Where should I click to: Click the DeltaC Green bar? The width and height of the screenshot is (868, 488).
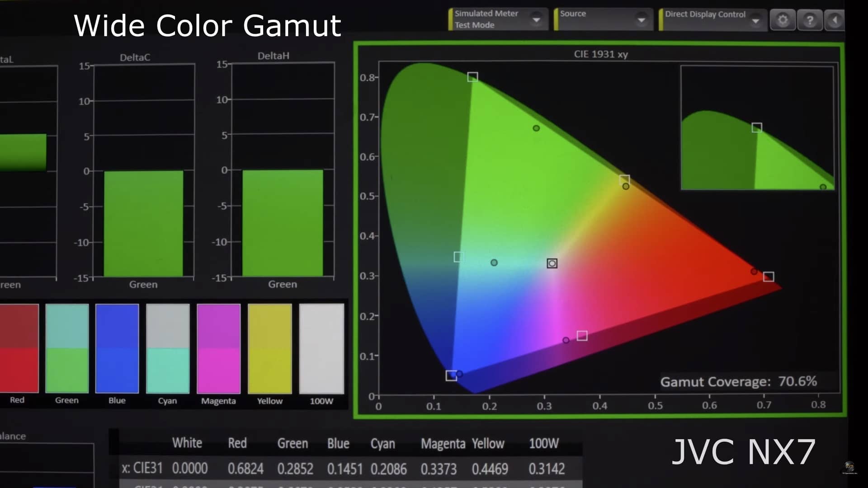click(x=144, y=224)
